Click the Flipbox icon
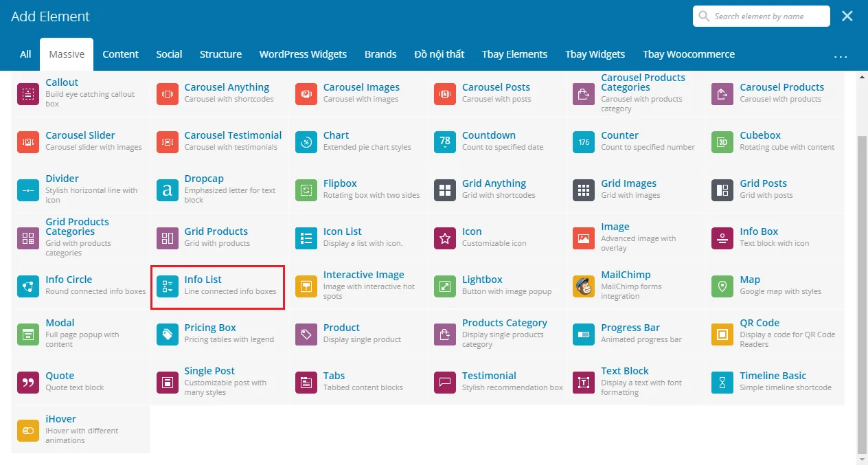Viewport: 868px width, 465px height. (x=306, y=190)
